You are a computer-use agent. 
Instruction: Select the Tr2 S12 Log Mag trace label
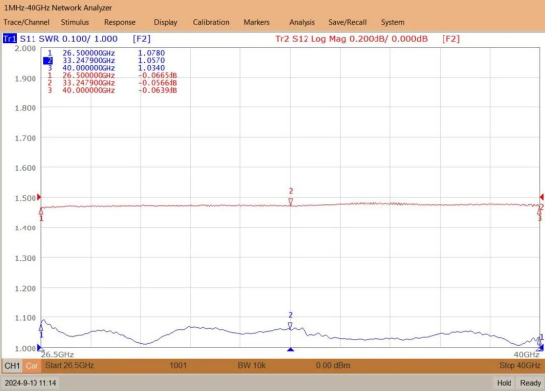click(352, 39)
